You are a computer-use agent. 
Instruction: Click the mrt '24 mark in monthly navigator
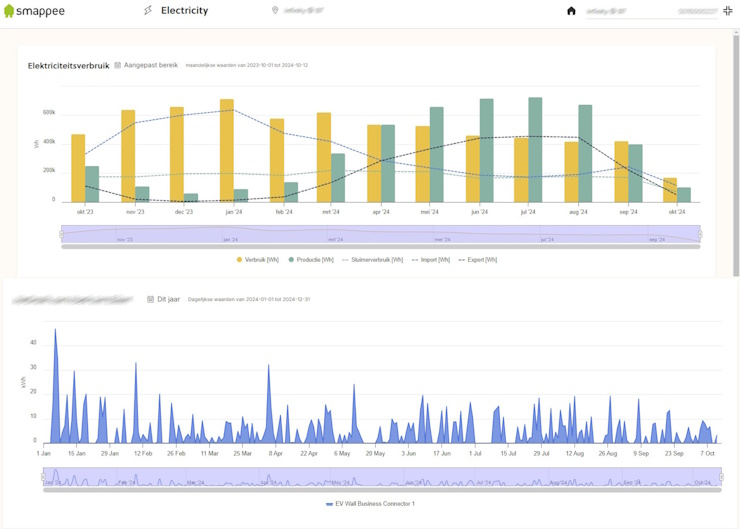click(x=336, y=240)
